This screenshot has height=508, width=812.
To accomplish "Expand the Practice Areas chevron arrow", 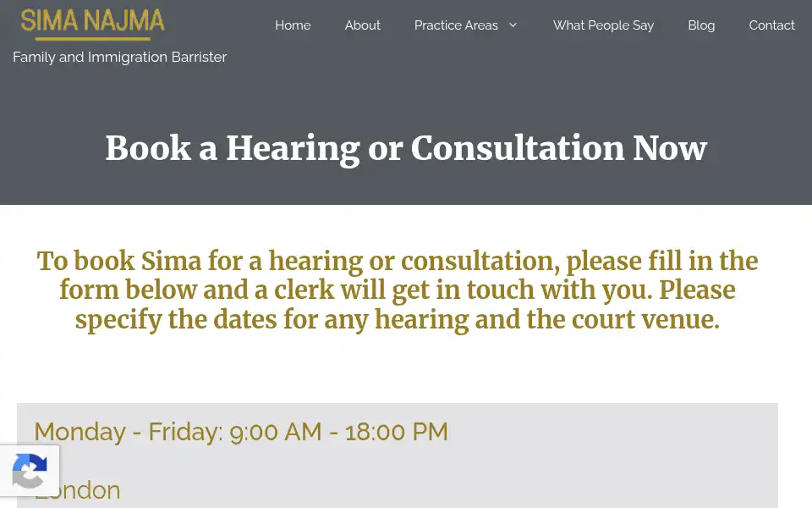I will (513, 25).
